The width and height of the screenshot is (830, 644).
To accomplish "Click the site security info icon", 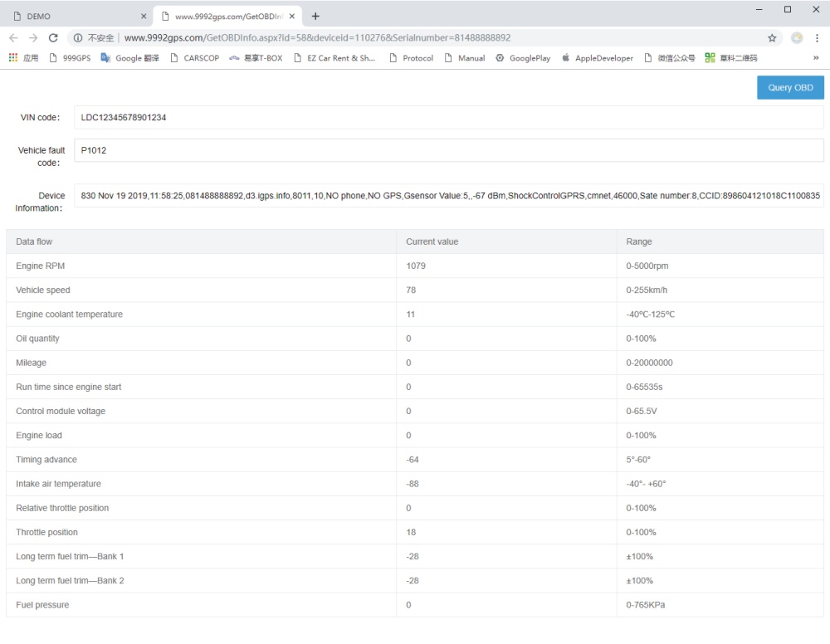I will 77,37.
